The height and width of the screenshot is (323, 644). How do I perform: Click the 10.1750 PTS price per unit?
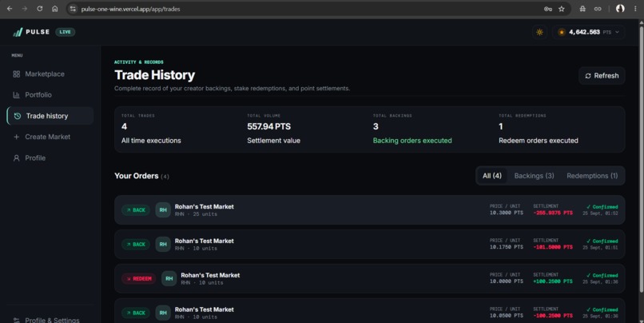coord(506,247)
